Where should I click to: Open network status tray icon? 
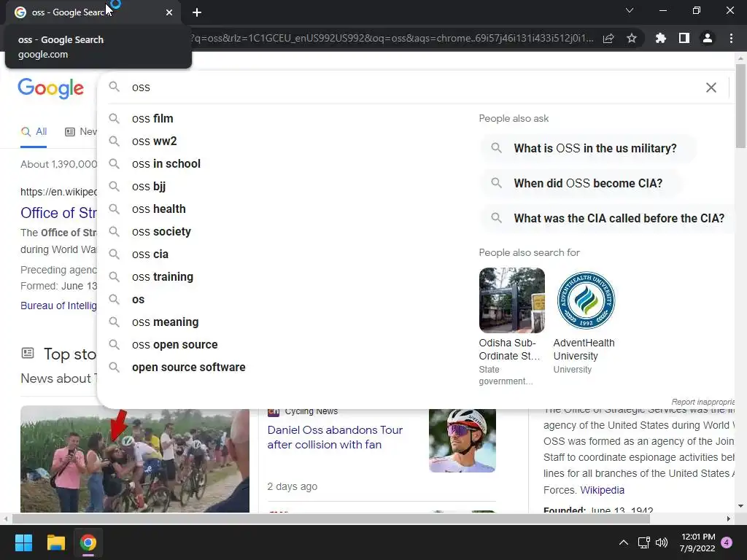click(644, 542)
